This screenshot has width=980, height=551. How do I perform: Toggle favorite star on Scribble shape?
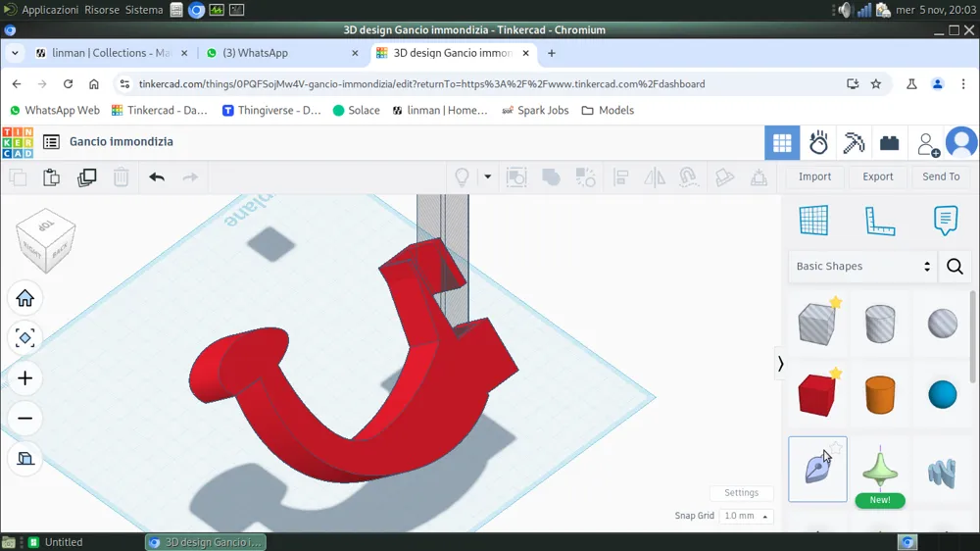pos(836,447)
